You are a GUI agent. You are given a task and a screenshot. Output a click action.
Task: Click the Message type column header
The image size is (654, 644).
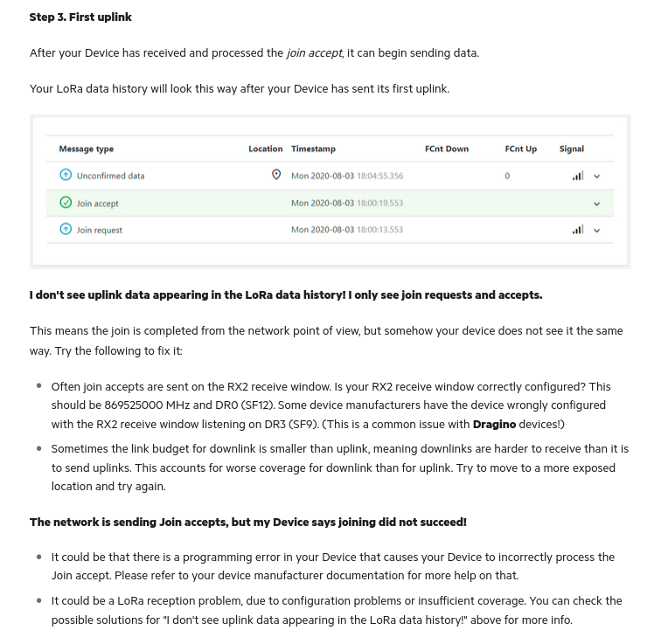click(x=87, y=149)
